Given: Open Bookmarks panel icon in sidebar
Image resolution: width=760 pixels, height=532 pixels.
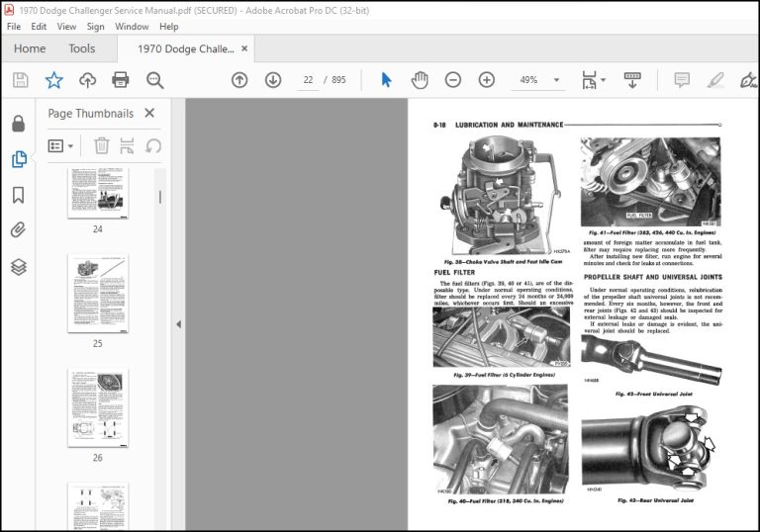Looking at the screenshot, I should (x=19, y=195).
